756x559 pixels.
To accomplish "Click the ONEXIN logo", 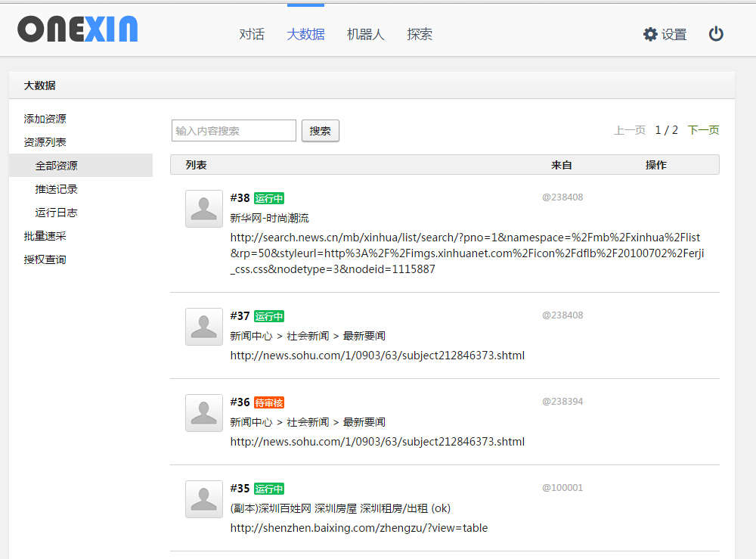I will point(78,30).
